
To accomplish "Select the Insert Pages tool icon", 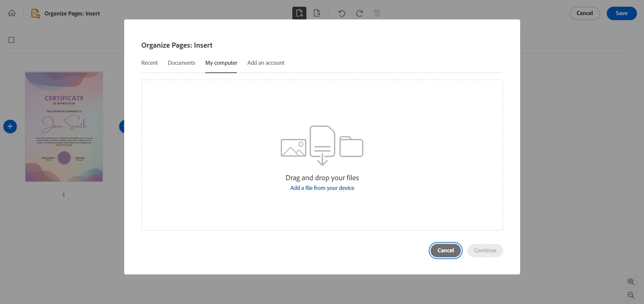I will click(x=299, y=13).
